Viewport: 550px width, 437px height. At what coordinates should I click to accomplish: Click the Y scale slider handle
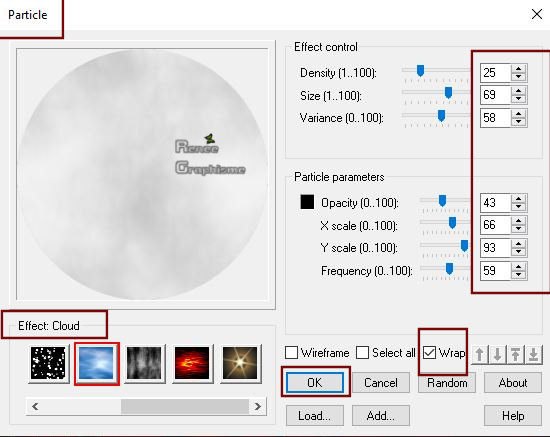tap(464, 246)
